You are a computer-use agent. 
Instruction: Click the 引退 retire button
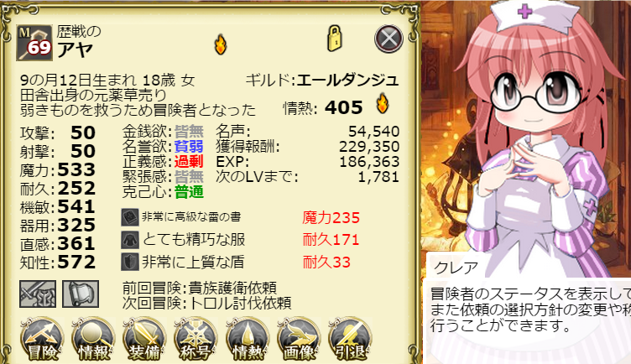(350, 339)
